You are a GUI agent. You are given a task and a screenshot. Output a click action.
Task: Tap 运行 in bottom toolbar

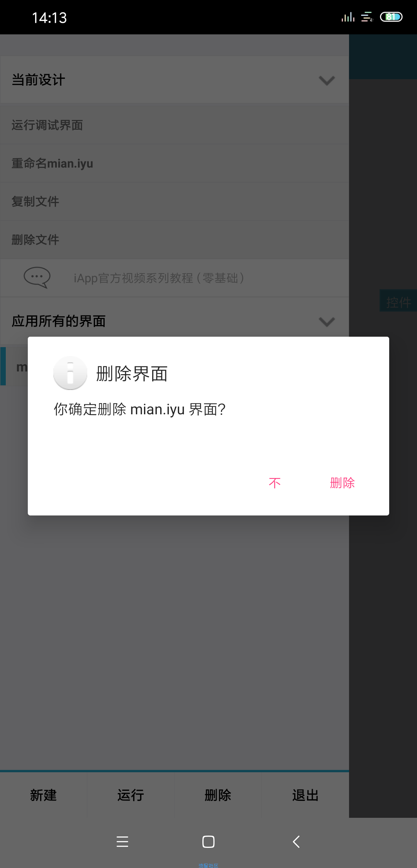(131, 795)
